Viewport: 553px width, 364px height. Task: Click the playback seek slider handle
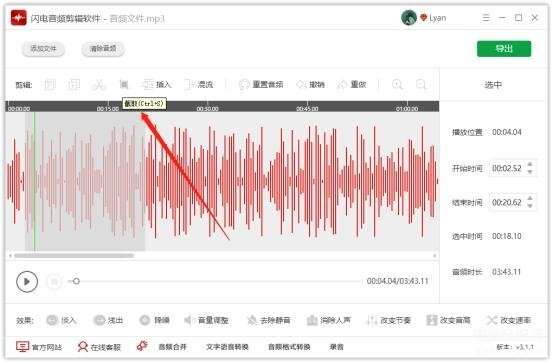(76, 281)
